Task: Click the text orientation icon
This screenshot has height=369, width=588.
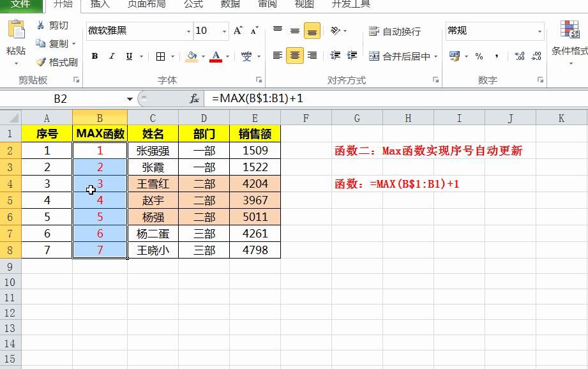Action: [335, 31]
